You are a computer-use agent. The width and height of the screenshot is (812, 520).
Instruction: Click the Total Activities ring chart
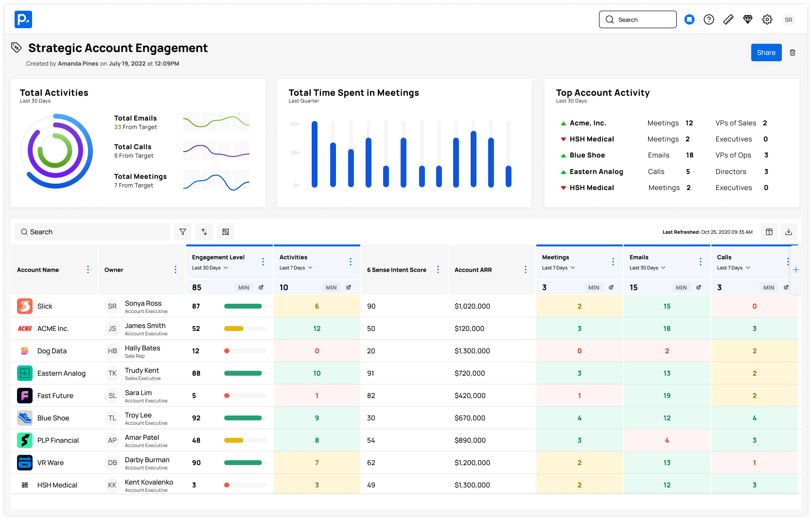56,151
